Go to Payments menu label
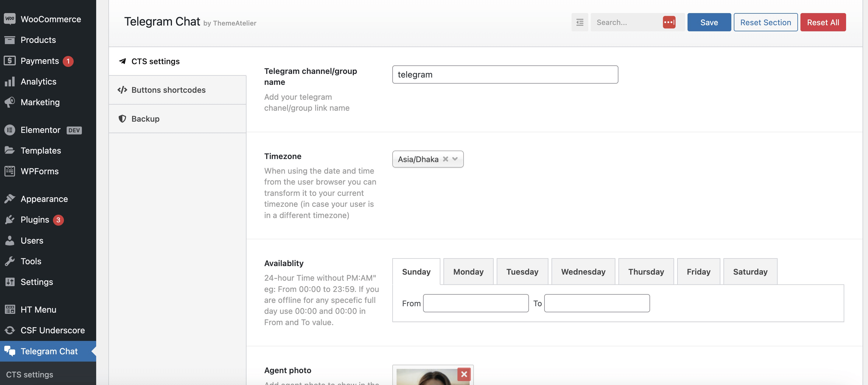Viewport: 868px width, 385px height. [40, 61]
